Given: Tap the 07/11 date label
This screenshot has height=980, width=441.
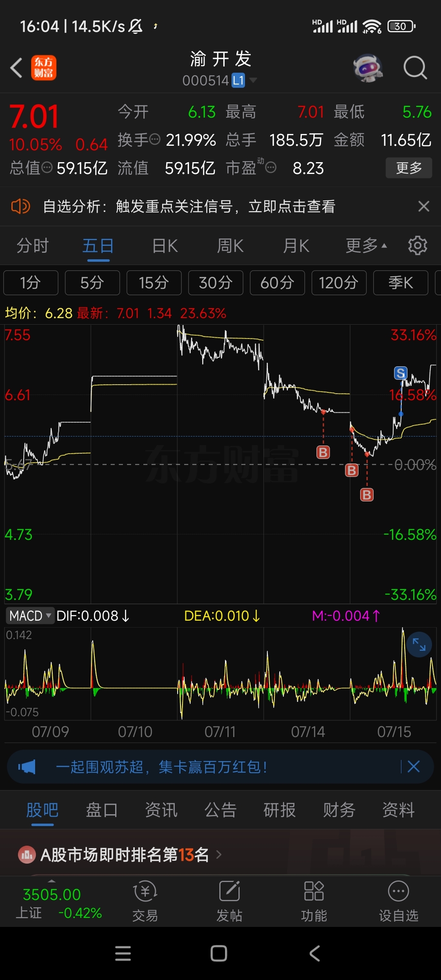Looking at the screenshot, I should point(220,732).
